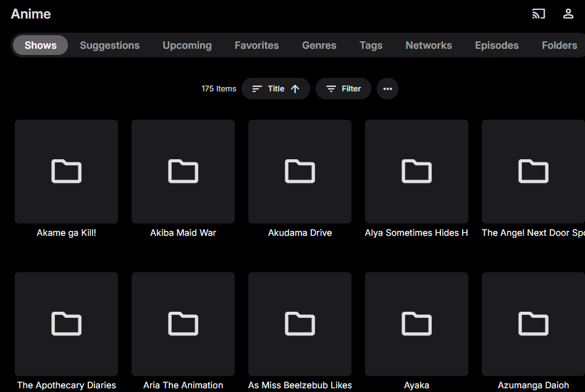Select the Tags tab

pyautogui.click(x=371, y=45)
